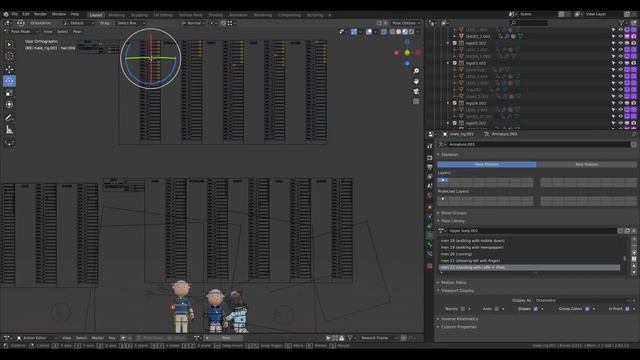The image size is (640, 360).
Task: Click the Select Box button in the header
Action: pyautogui.click(x=130, y=23)
